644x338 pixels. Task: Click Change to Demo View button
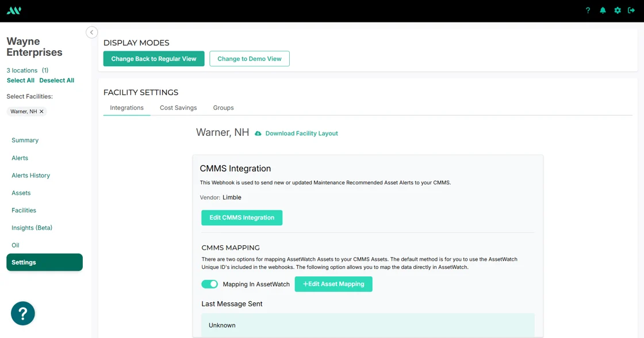pyautogui.click(x=250, y=59)
